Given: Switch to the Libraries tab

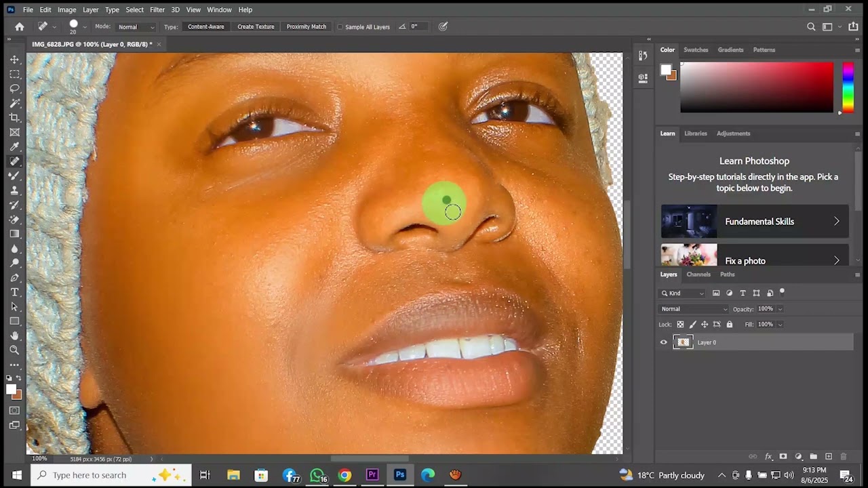Looking at the screenshot, I should 696,134.
